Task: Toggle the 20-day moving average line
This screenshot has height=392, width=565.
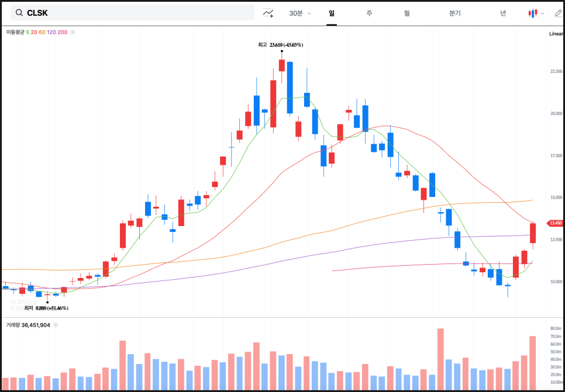Action: [34, 32]
